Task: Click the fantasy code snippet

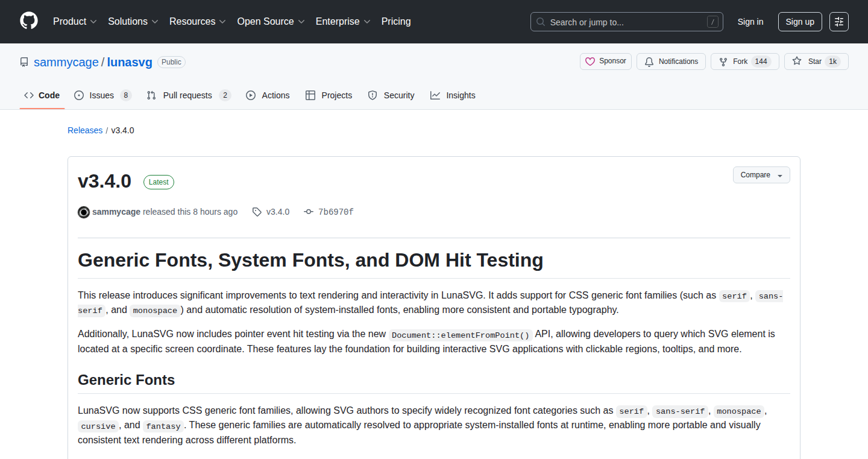Action: coord(163,426)
